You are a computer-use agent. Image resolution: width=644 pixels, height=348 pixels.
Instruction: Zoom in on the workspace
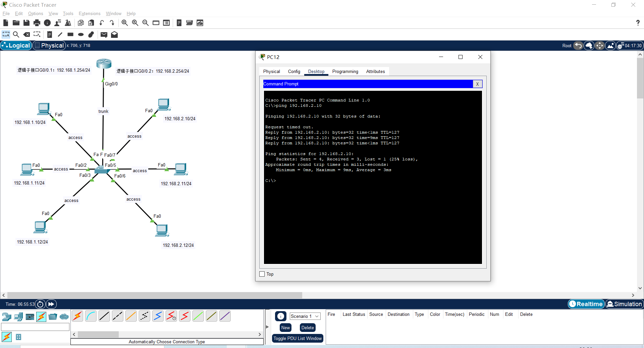click(x=125, y=23)
